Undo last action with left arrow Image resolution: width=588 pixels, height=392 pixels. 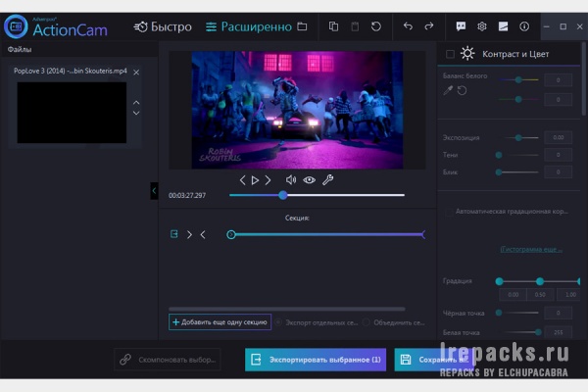[408, 26]
